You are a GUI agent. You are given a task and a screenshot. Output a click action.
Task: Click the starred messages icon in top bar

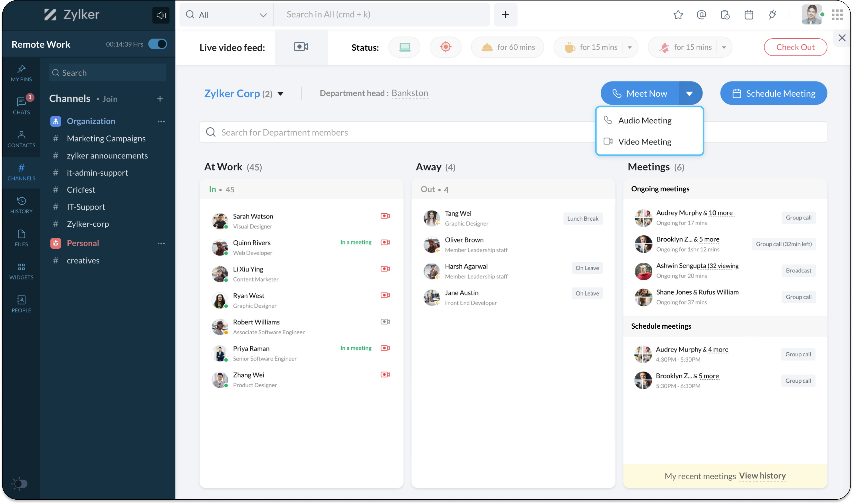678,15
